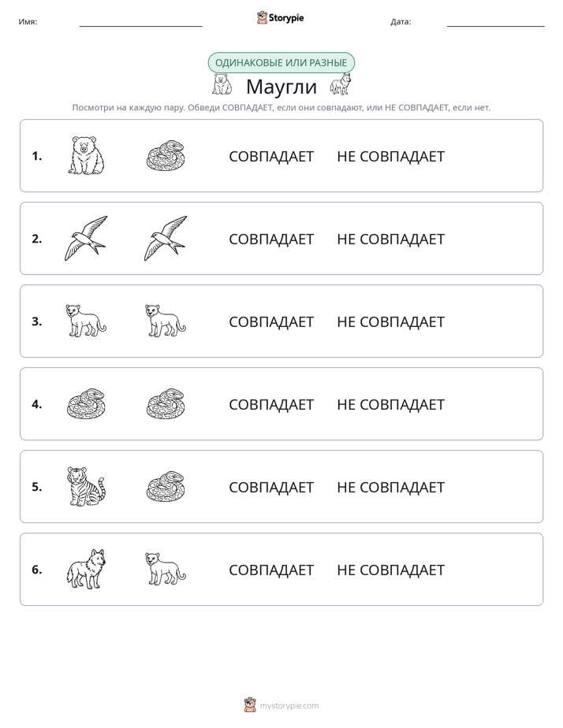Image resolution: width=563 pixels, height=728 pixels.
Task: Click the wolf picture in row 6
Action: (x=86, y=569)
